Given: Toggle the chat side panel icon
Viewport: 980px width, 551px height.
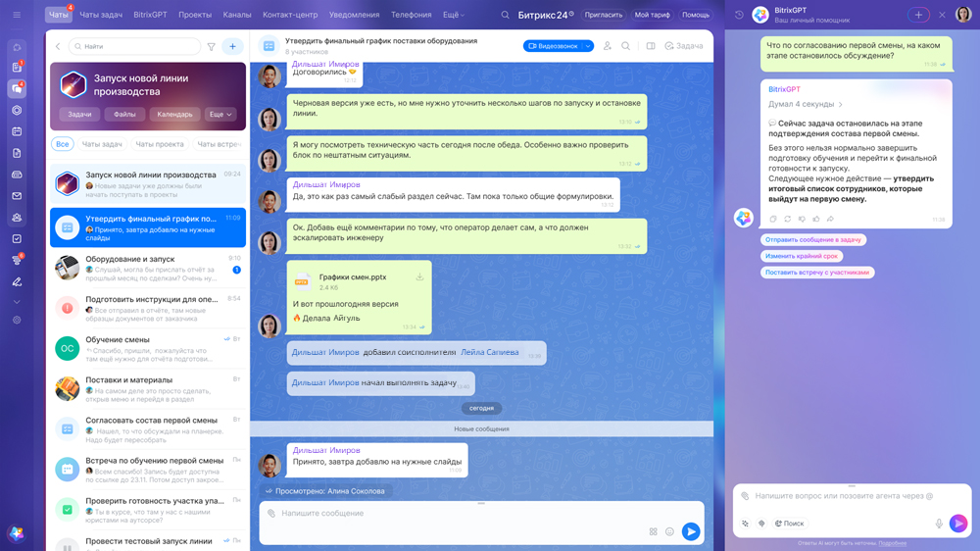Looking at the screenshot, I should [x=651, y=46].
